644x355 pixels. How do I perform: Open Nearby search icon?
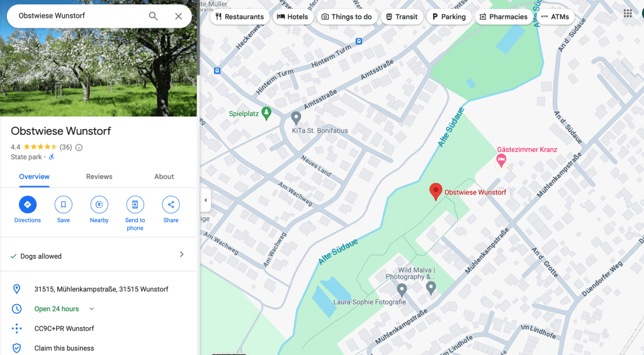[99, 205]
